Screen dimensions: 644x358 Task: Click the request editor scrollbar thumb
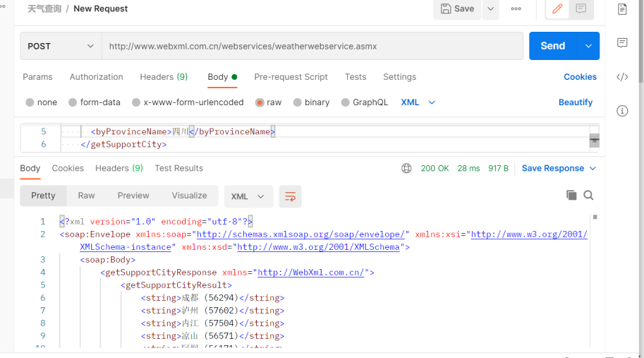[x=595, y=140]
